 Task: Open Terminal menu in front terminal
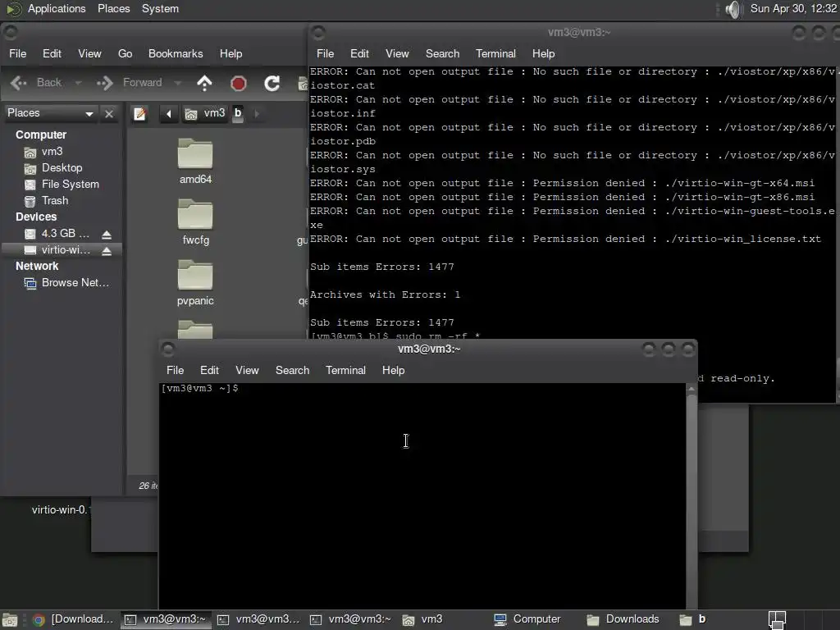(x=345, y=370)
